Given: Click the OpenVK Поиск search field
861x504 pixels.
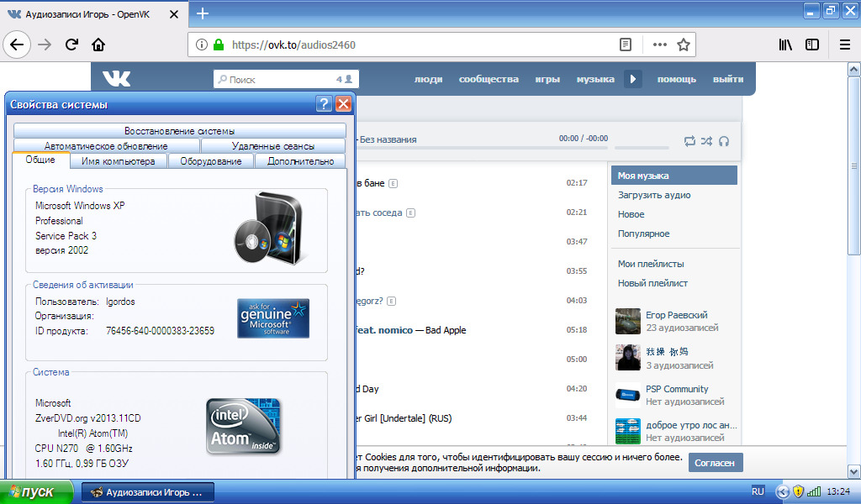Looking at the screenshot, I should 286,79.
